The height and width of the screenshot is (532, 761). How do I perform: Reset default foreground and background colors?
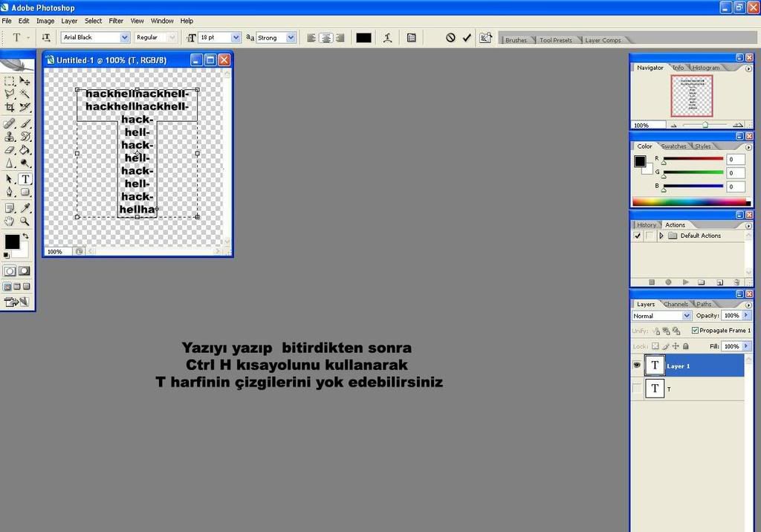[x=6, y=256]
